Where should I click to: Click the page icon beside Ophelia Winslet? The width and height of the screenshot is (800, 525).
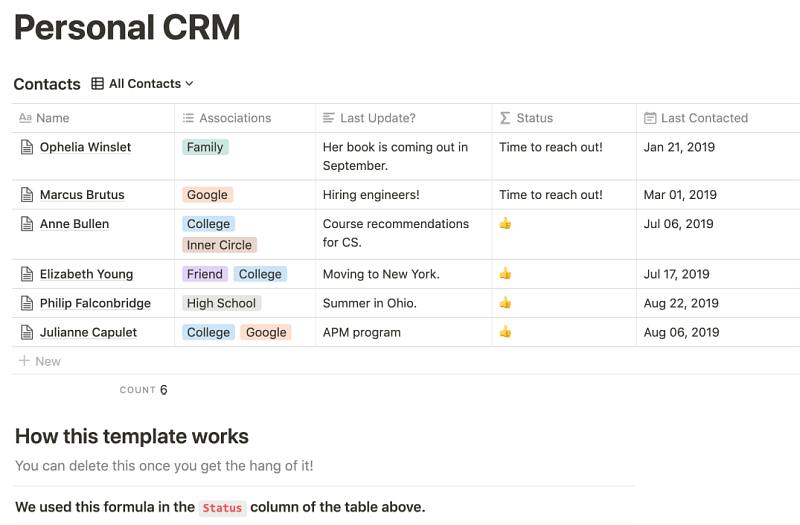(x=27, y=147)
